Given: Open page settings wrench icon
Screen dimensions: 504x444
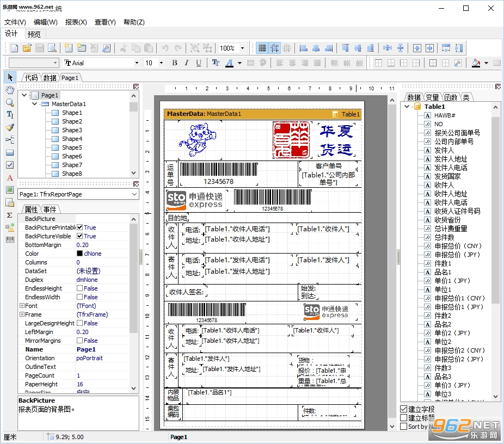Looking at the screenshot, I should coord(106,48).
